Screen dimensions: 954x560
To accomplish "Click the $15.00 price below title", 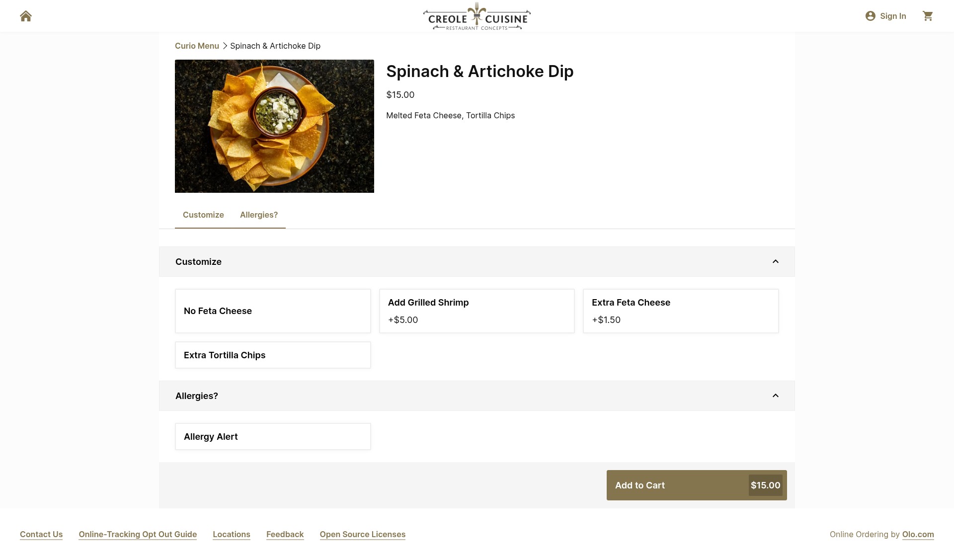I will [400, 94].
